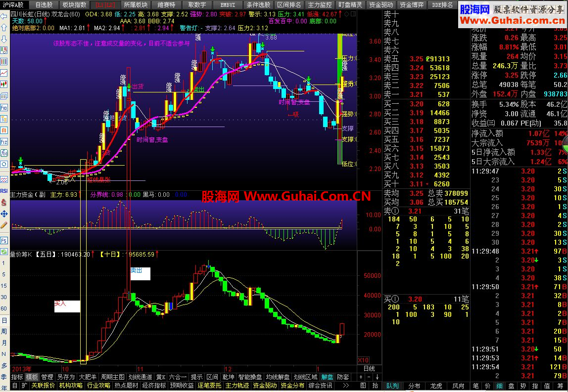Open the f(x) formula icon

click(x=4, y=153)
